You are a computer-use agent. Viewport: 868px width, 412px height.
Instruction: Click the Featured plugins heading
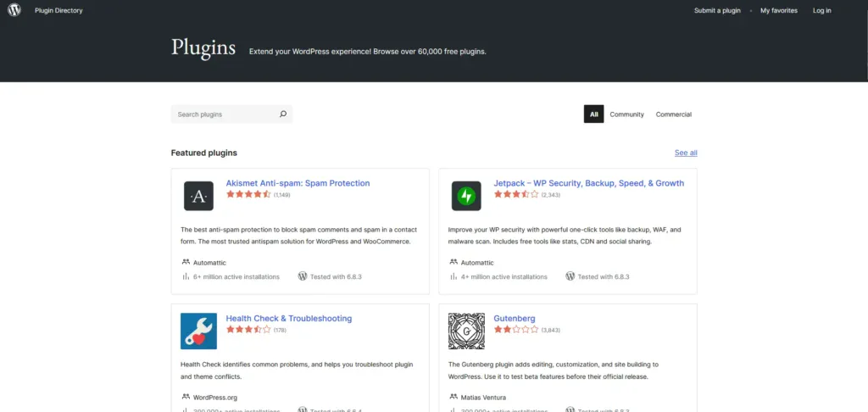[204, 153]
